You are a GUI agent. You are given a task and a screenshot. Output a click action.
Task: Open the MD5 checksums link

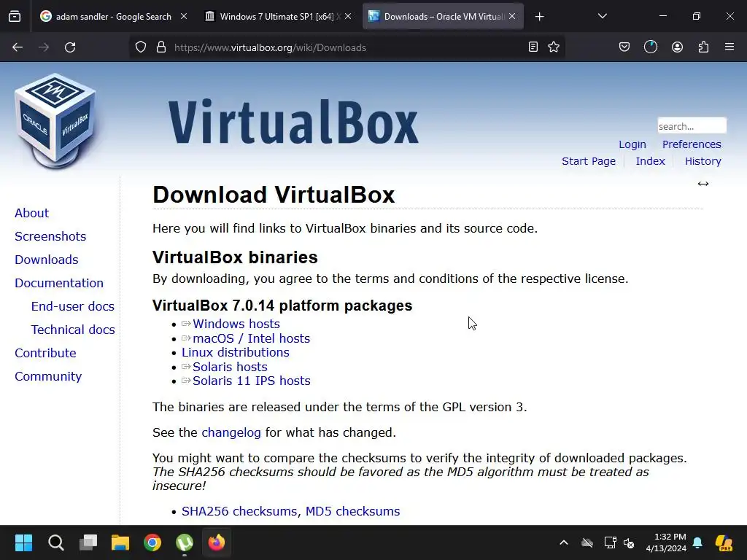352,511
